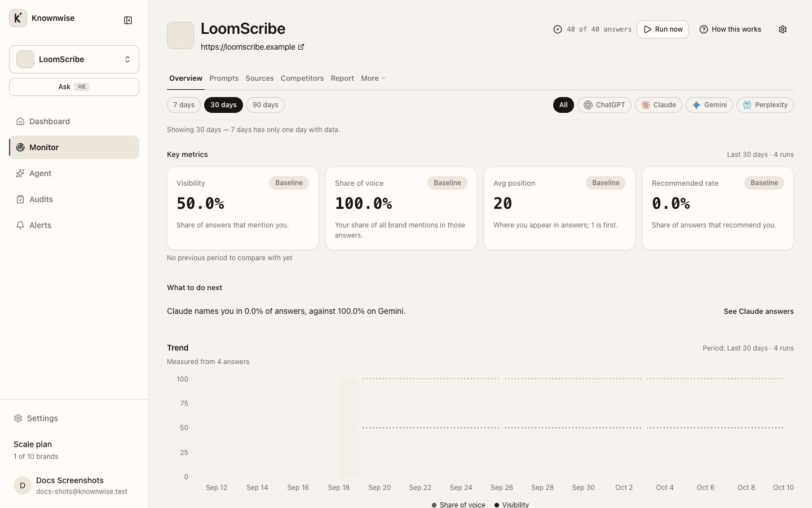
Task: Toggle Share of voice chart legend
Action: [x=458, y=505]
